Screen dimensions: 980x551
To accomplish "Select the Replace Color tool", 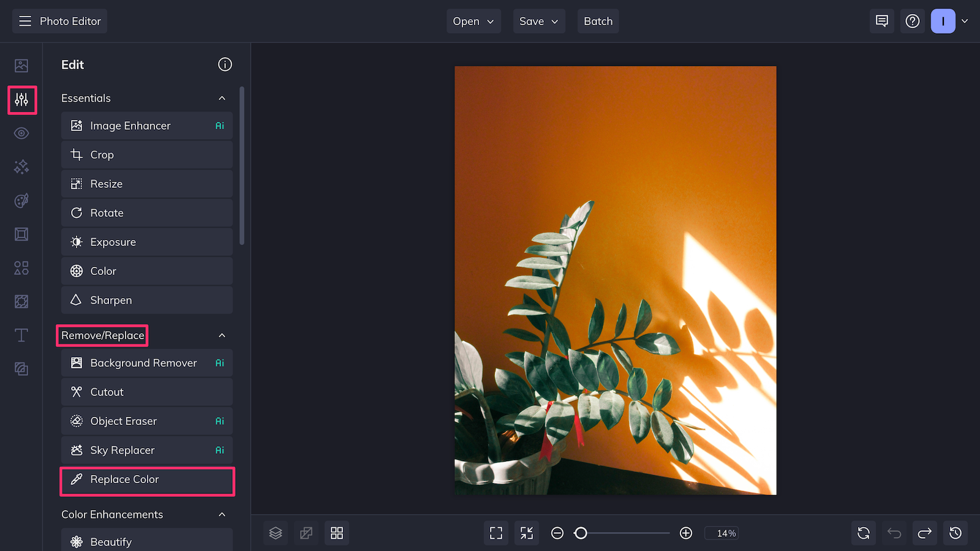I will (x=146, y=480).
